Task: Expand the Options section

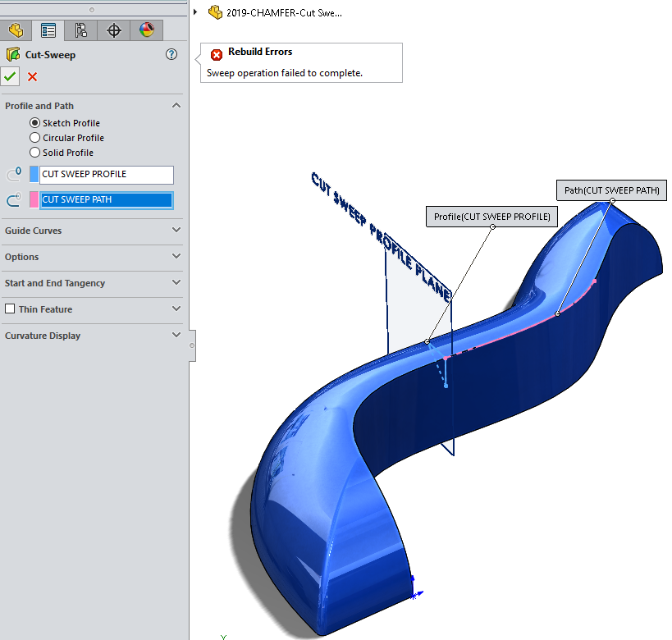Action: (176, 256)
